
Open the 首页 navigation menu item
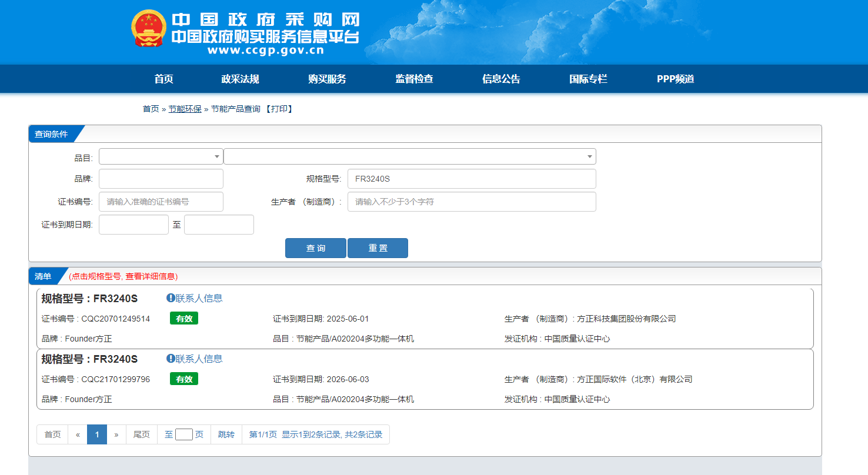[163, 79]
